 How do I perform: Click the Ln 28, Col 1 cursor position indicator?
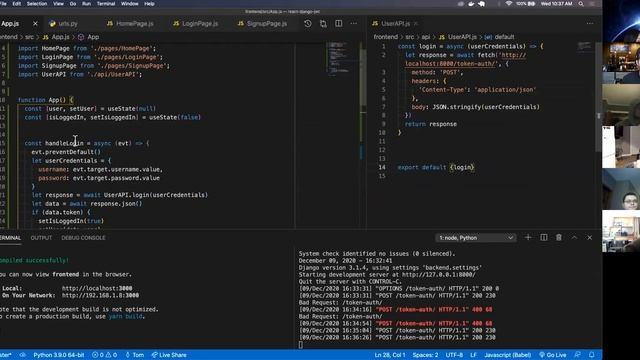[x=390, y=355]
